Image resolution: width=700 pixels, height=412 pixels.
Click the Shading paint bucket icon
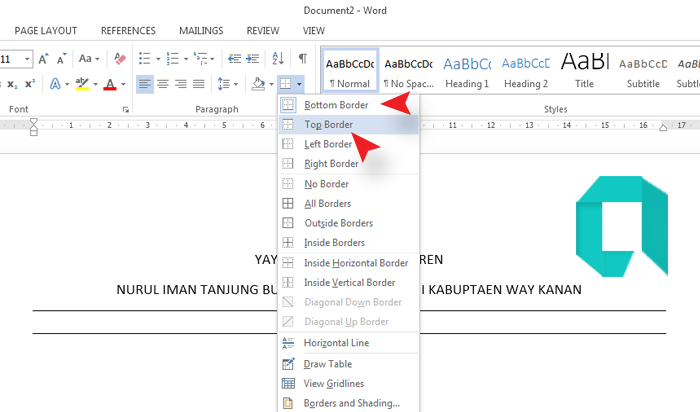click(x=258, y=84)
